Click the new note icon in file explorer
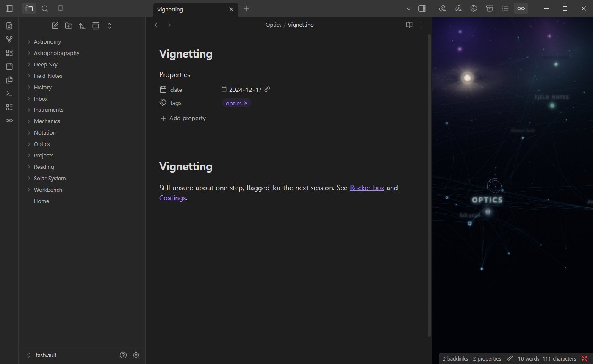The height and width of the screenshot is (364, 593). point(55,26)
